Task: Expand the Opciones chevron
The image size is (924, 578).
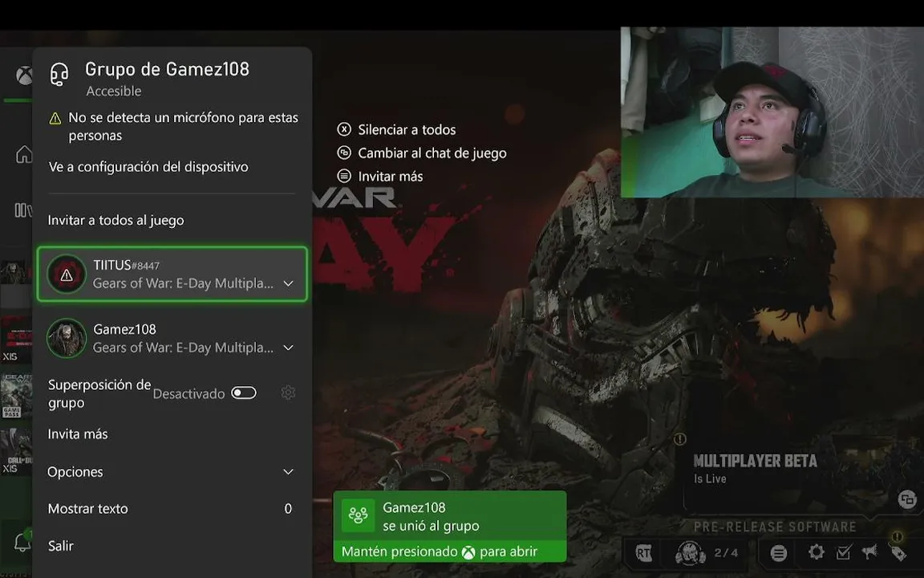Action: pos(288,472)
